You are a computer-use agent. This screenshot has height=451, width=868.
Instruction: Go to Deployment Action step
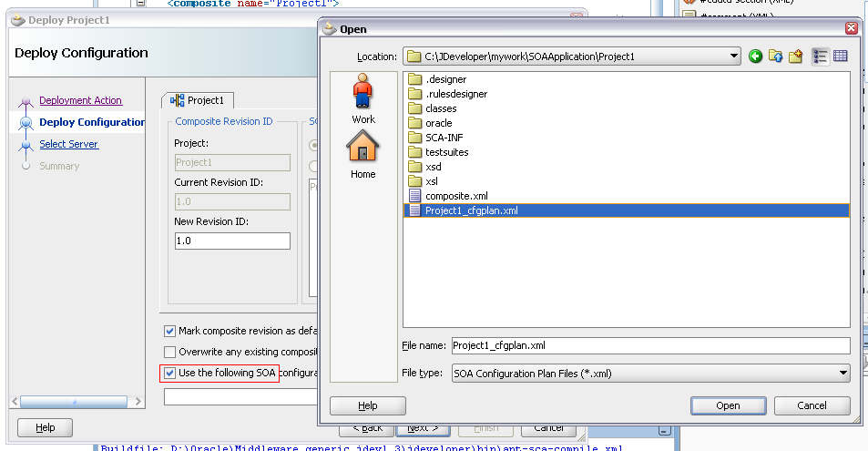(x=80, y=100)
